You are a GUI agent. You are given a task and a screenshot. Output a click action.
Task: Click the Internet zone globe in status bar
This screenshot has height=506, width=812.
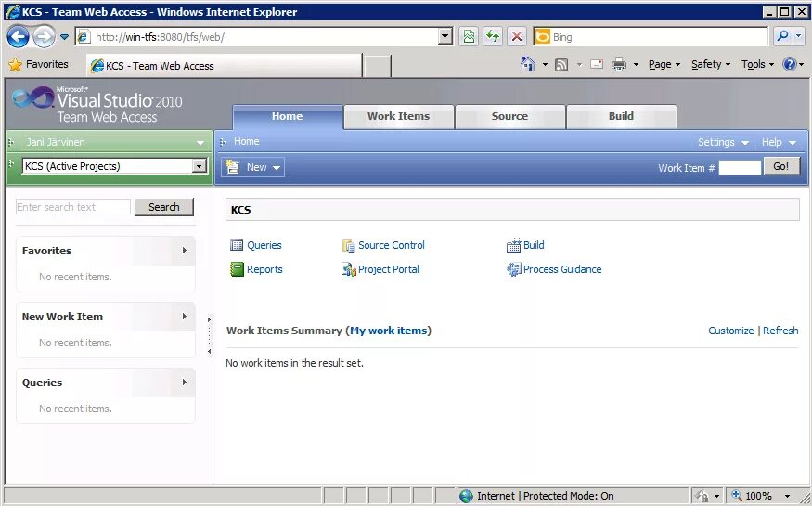click(x=466, y=496)
